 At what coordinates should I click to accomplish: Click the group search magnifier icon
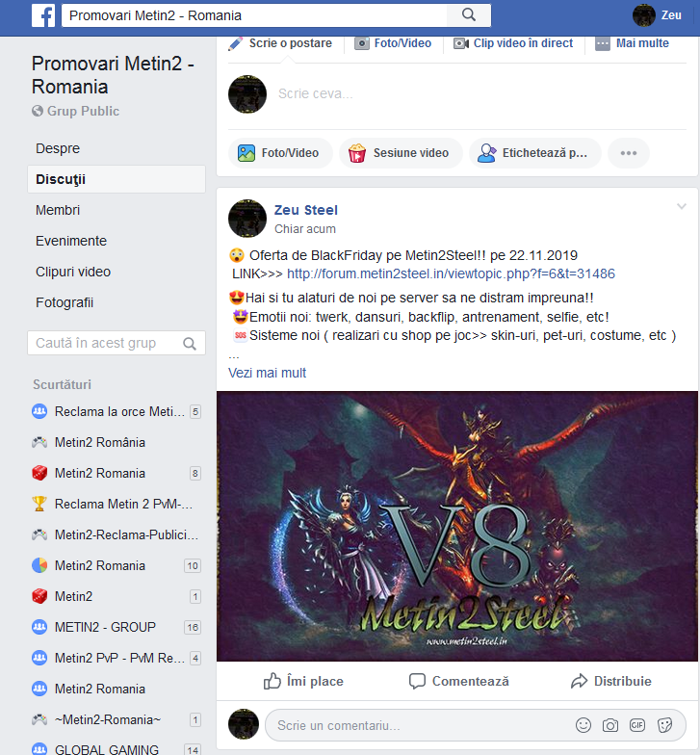click(190, 343)
